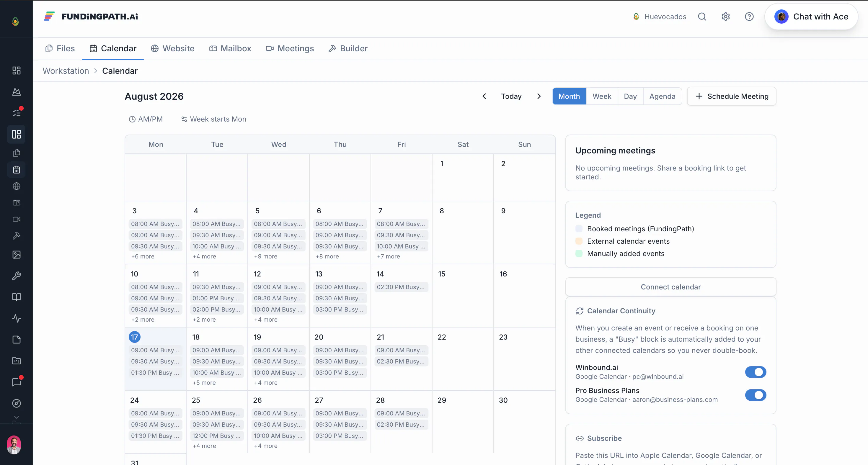This screenshot has width=868, height=465.
Task: Click the Connect calendar button
Action: [x=670, y=287]
